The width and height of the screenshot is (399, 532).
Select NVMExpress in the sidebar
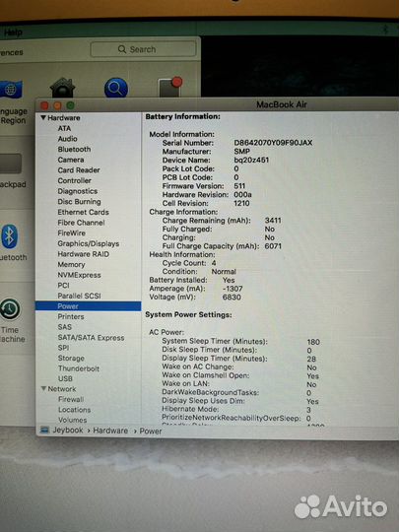coord(79,275)
